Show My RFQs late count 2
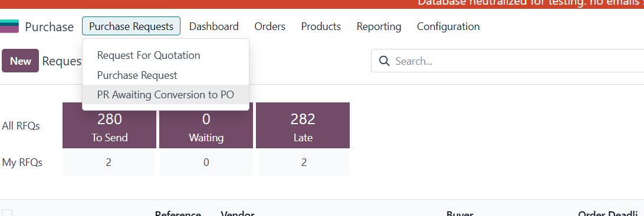This screenshot has height=216, width=644. pos(304,162)
